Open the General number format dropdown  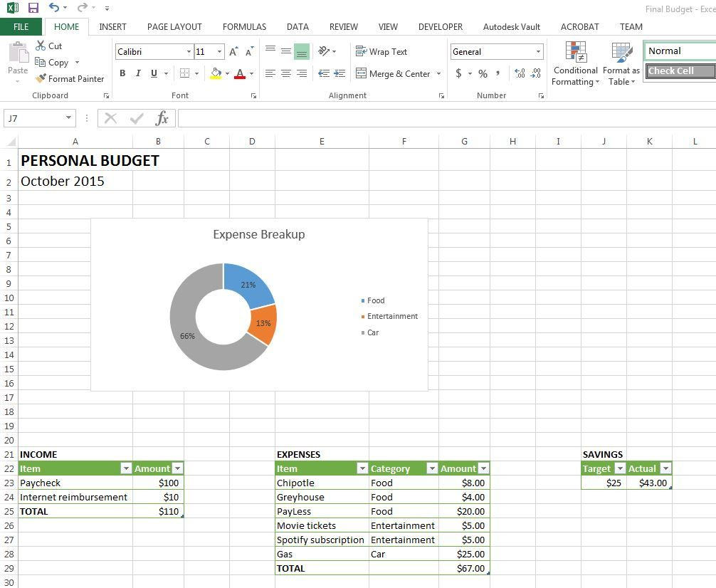coord(538,52)
